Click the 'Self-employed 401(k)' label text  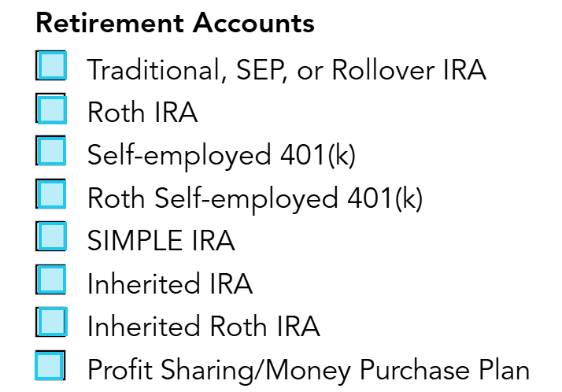point(221,156)
